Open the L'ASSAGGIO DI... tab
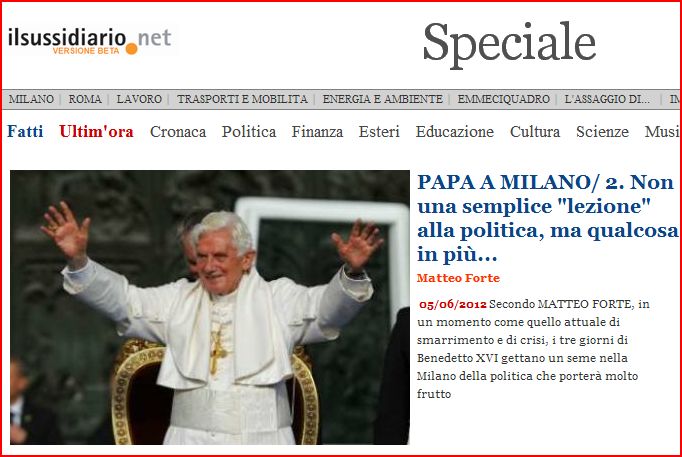The width and height of the screenshot is (682, 457). [607, 99]
